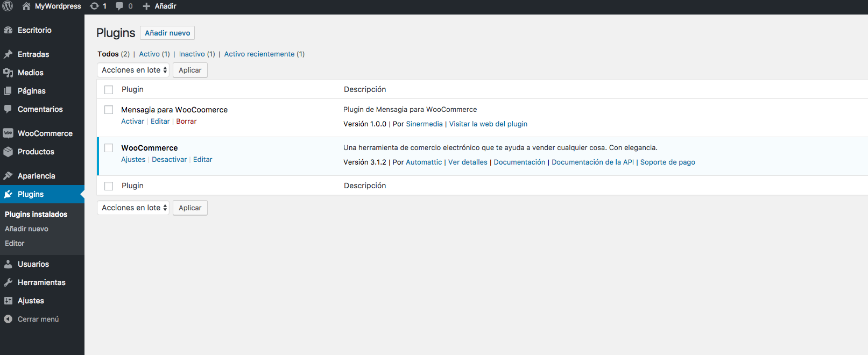The height and width of the screenshot is (355, 868).
Task: Tick the WooCommerce plugin row checkbox
Action: tap(109, 148)
